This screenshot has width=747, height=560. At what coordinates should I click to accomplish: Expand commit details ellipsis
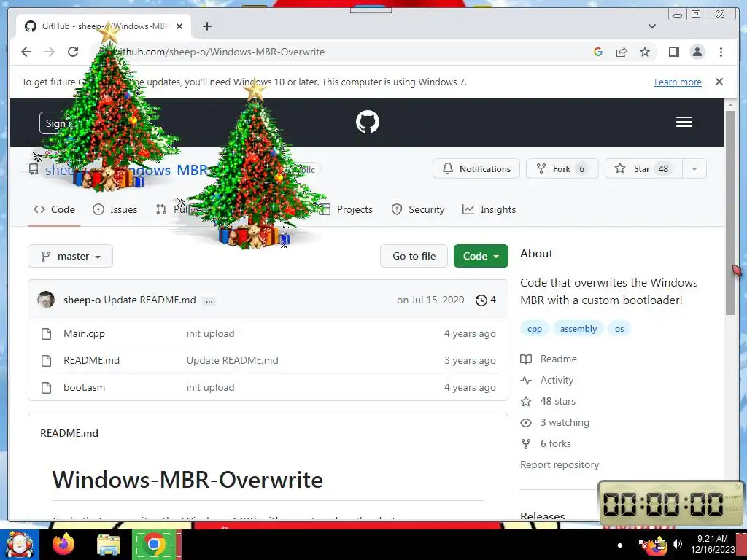click(x=209, y=300)
